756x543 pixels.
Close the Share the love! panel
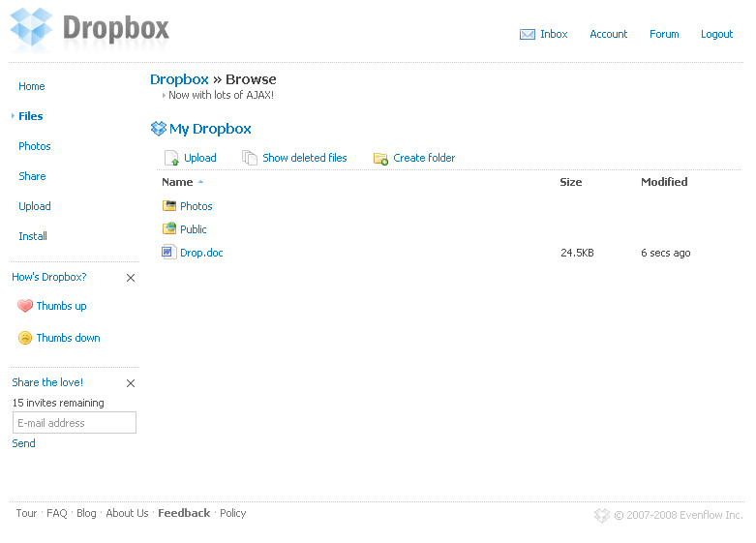pos(130,383)
